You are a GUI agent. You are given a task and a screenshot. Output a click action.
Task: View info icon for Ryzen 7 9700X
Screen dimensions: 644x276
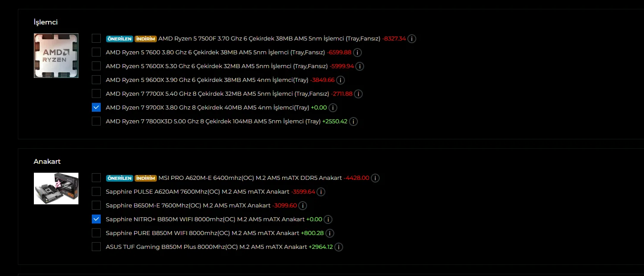click(332, 108)
